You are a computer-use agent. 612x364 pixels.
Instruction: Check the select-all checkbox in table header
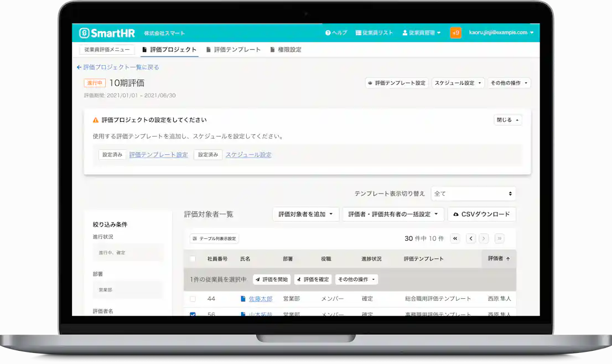(191, 258)
